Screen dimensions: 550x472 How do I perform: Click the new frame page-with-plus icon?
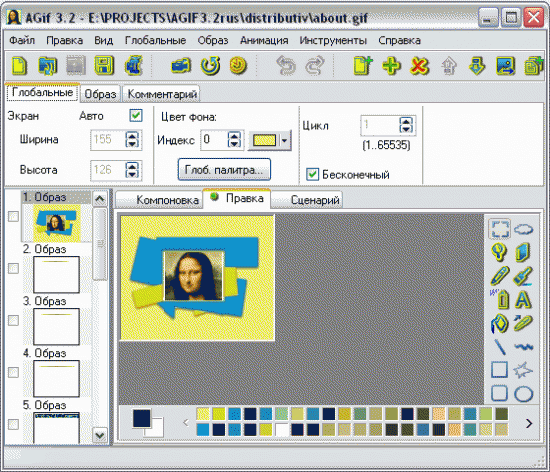[362, 65]
